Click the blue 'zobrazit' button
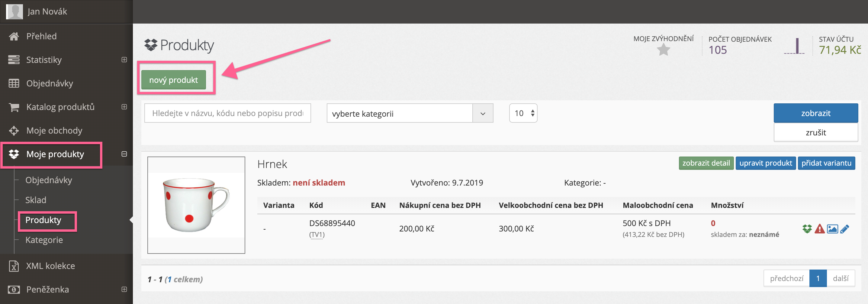868x304 pixels. click(x=815, y=113)
